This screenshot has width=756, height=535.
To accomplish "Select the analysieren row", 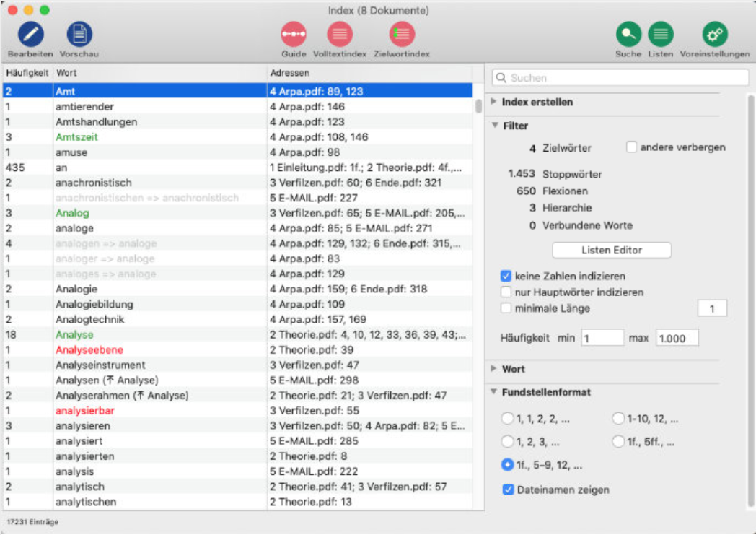I will pyautogui.click(x=237, y=425).
